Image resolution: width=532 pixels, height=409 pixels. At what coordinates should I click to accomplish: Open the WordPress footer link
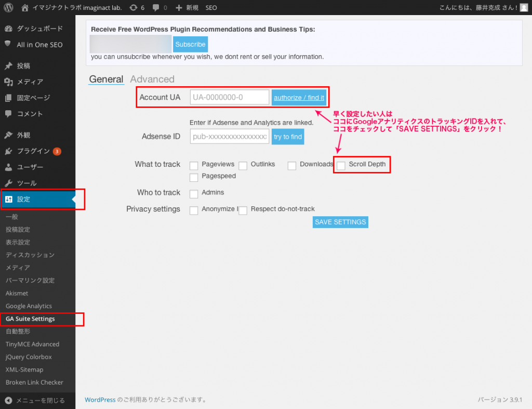click(x=100, y=400)
